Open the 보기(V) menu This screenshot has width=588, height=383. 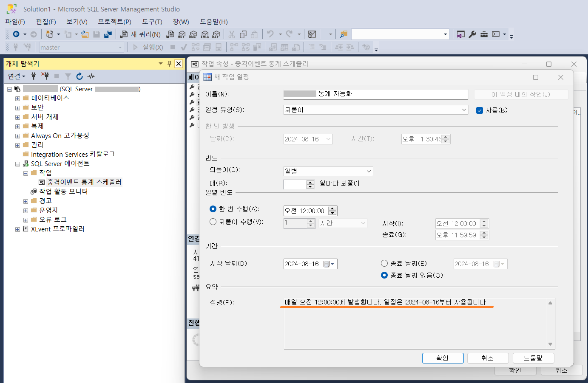77,22
